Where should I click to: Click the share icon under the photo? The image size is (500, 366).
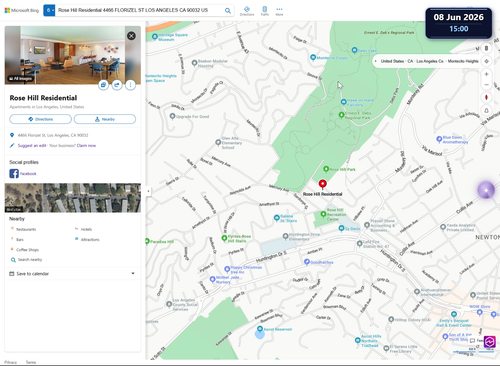117,85
